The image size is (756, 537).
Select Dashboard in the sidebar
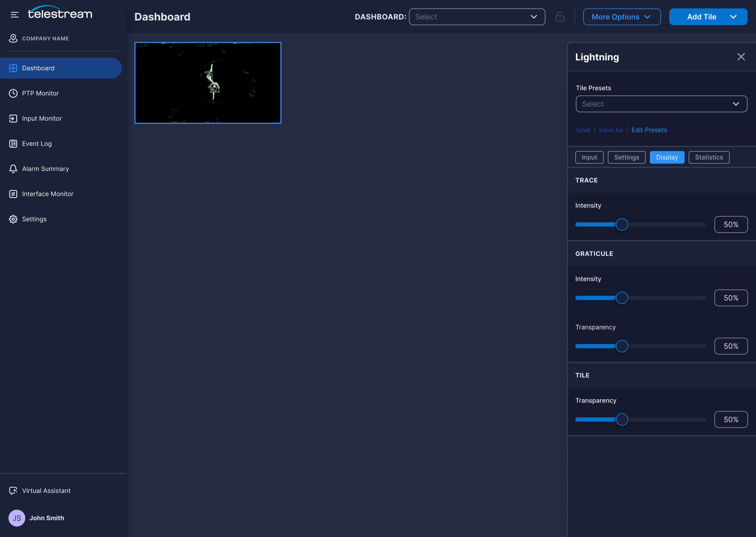(x=61, y=68)
